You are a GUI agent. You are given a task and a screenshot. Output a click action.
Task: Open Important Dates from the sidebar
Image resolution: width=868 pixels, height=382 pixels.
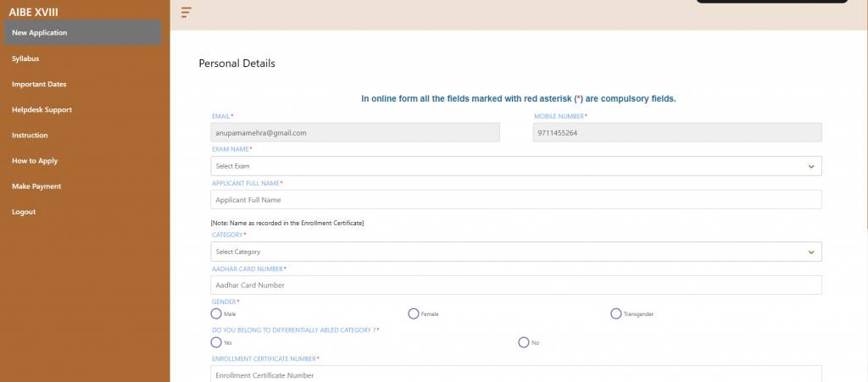coord(39,84)
